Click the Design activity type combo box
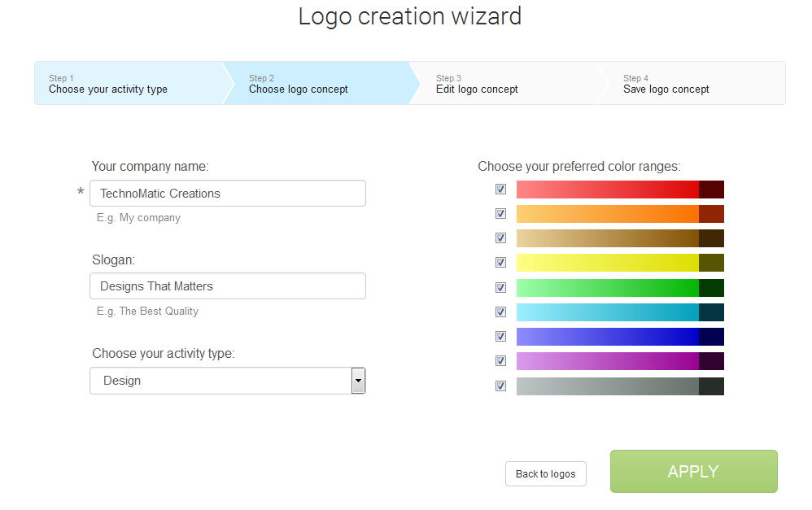812x510 pixels. pos(227,381)
